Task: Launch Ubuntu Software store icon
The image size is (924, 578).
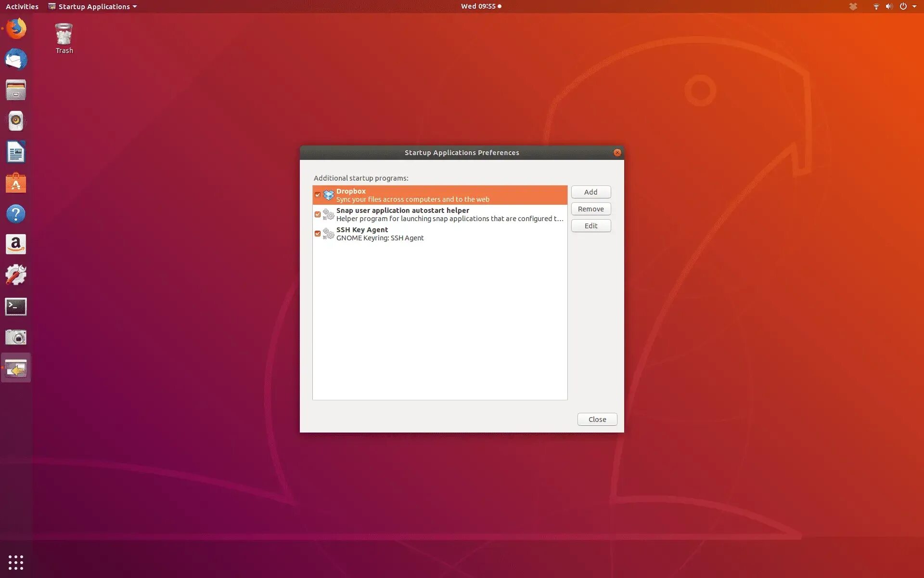Action: [16, 183]
